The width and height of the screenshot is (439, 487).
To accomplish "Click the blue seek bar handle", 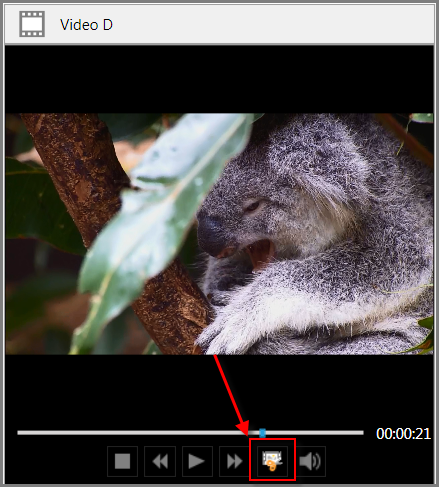I will [262, 433].
